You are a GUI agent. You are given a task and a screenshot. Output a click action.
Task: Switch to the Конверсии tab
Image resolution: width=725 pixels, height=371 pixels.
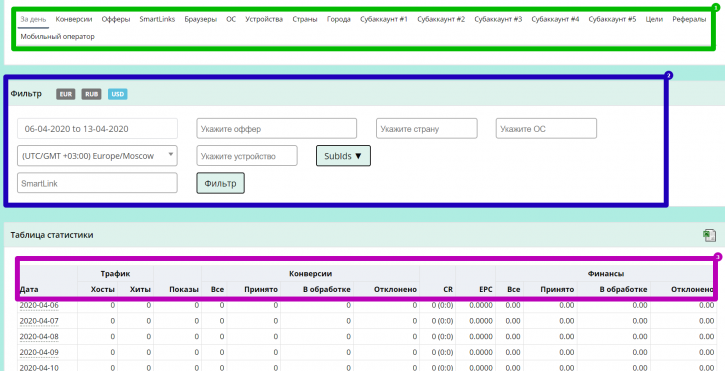tap(74, 19)
